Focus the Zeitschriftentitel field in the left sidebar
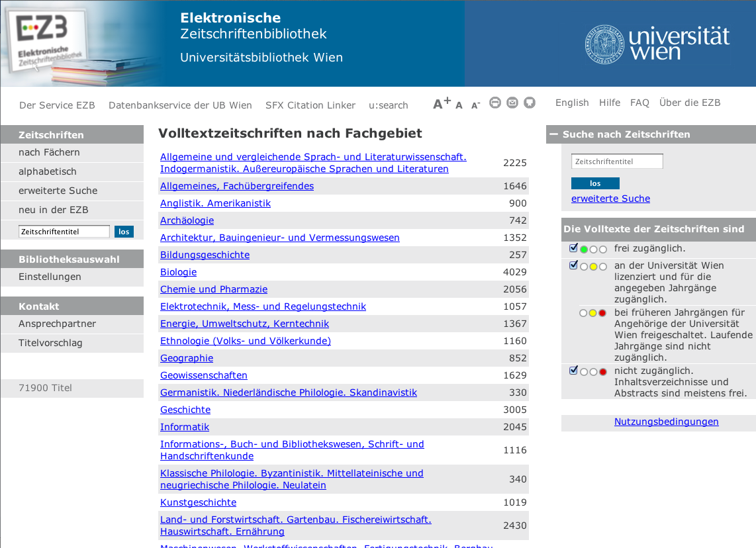The image size is (756, 548). click(x=64, y=232)
